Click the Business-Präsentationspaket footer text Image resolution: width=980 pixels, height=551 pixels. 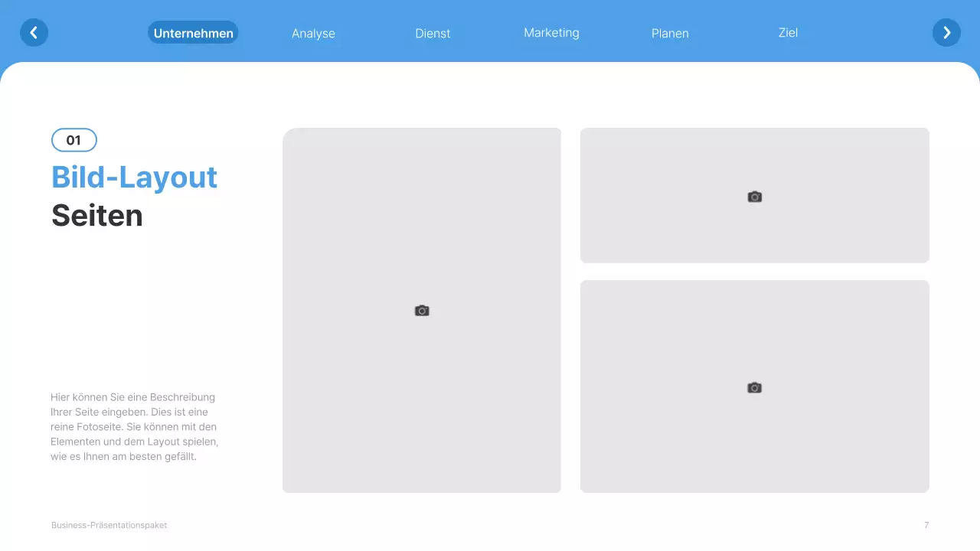click(x=109, y=525)
